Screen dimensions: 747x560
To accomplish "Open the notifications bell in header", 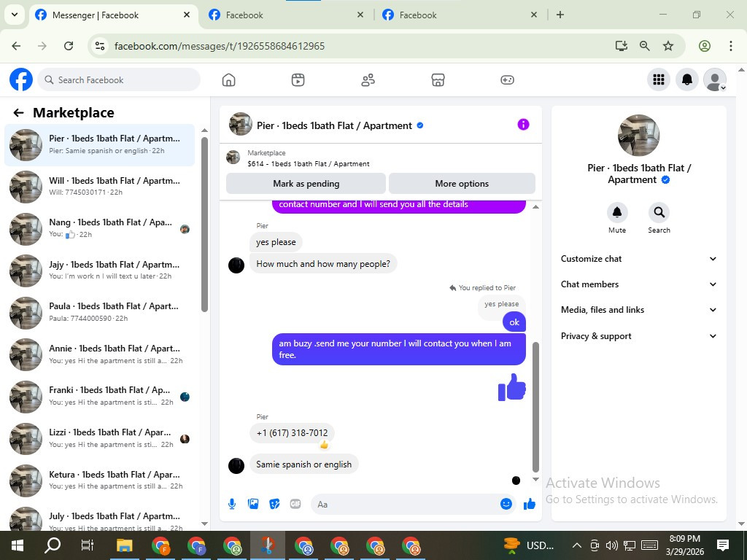I will click(x=687, y=79).
